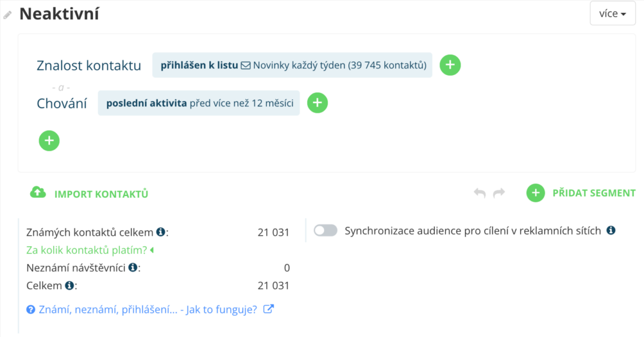Screen dimensions: 644x337
Task: Open the IMPORT KONTAKTŮ link
Action: click(101, 194)
